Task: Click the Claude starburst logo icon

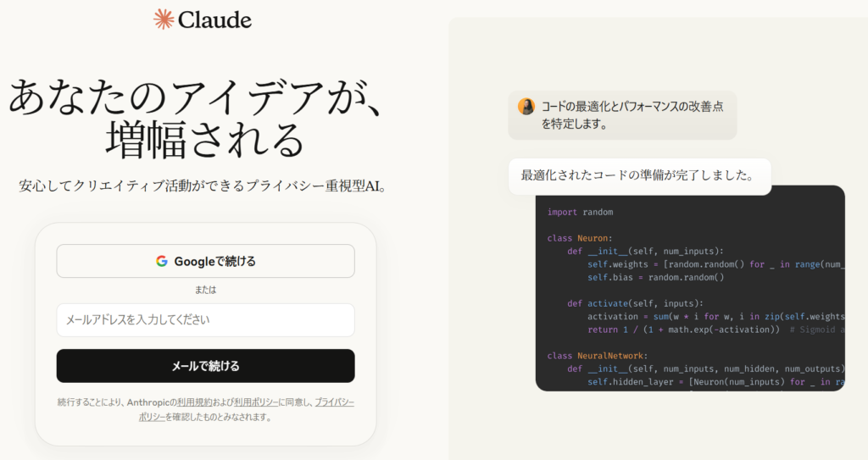Action: [164, 19]
